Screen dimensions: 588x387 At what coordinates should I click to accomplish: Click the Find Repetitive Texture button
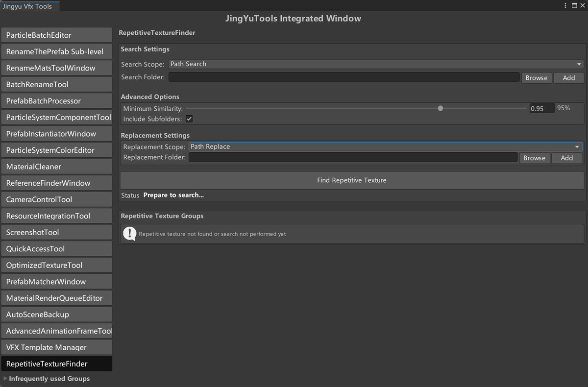[x=352, y=180]
